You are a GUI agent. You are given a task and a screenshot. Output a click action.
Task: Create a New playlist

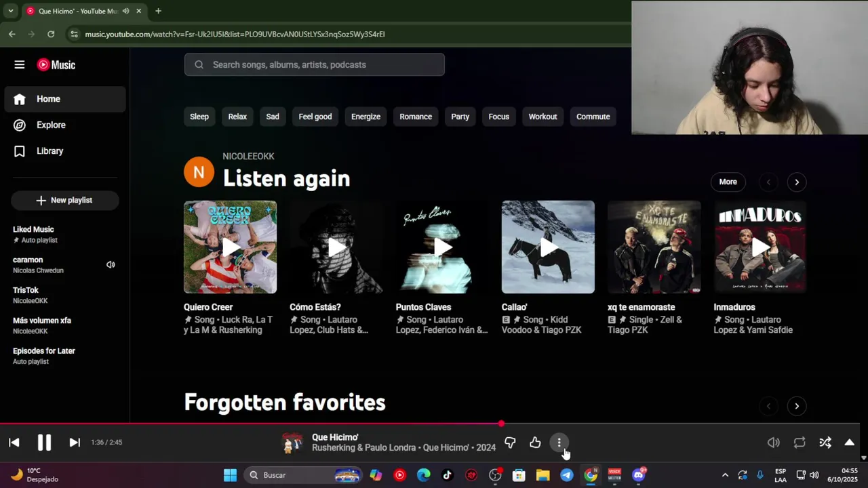tap(64, 200)
